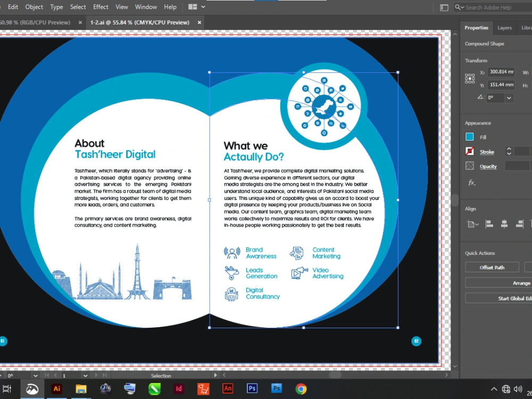Open File Explorer from taskbar
This screenshot has width=532, height=399.
(81, 389)
